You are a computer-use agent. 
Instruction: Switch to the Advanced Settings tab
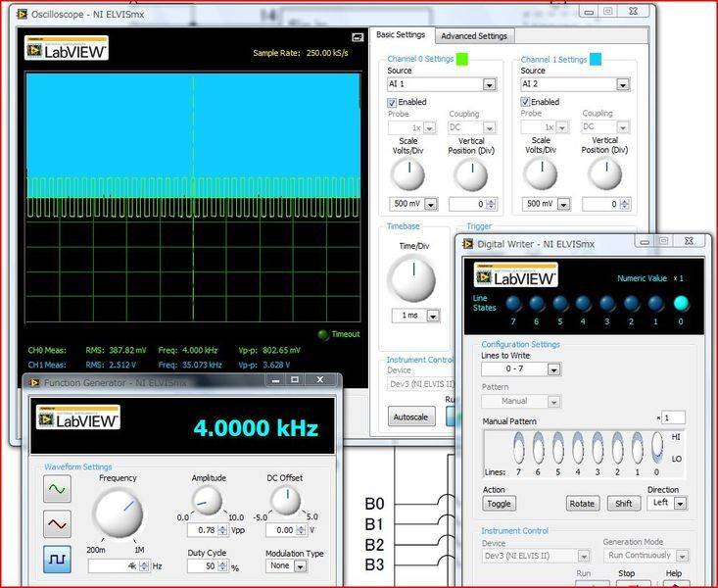click(x=473, y=36)
